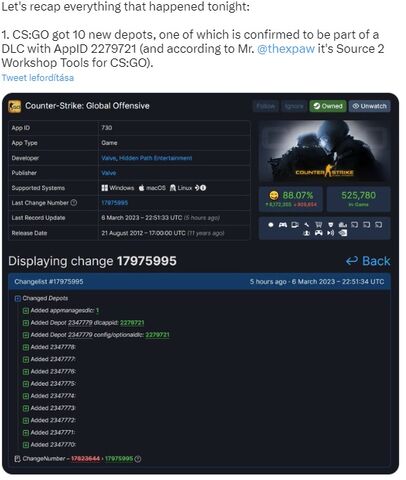Toggle the Unwatch button
This screenshot has width=406, height=480.
[369, 106]
